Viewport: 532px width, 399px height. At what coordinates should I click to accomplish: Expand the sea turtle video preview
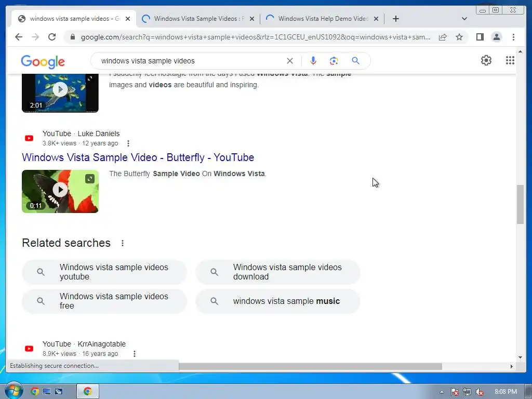90,78
